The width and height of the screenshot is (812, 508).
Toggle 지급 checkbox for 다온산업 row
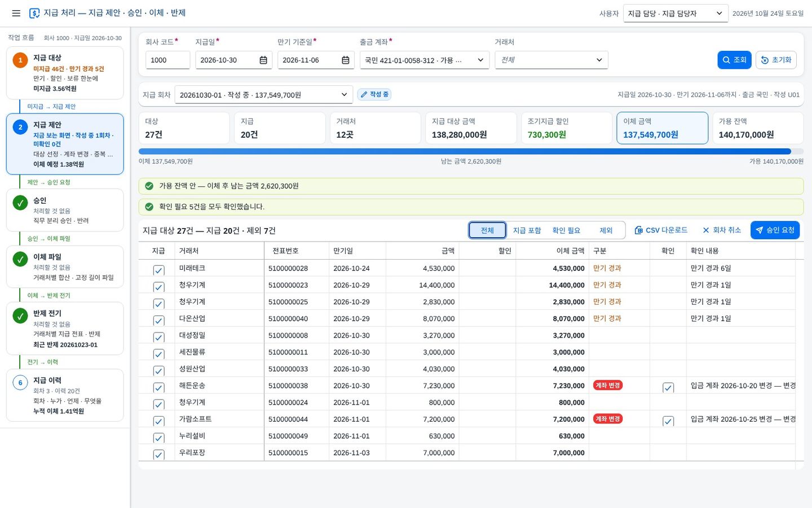tap(158, 321)
